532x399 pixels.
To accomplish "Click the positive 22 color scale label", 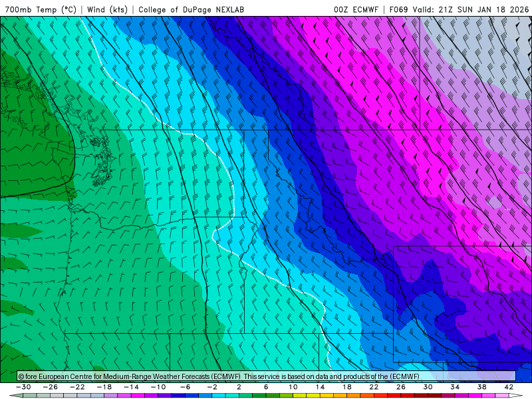I will coord(374,387).
